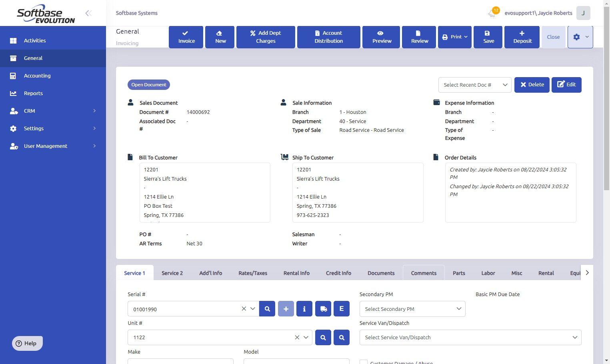The image size is (610, 364).
Task: Click the Invoice button
Action: coord(186,37)
